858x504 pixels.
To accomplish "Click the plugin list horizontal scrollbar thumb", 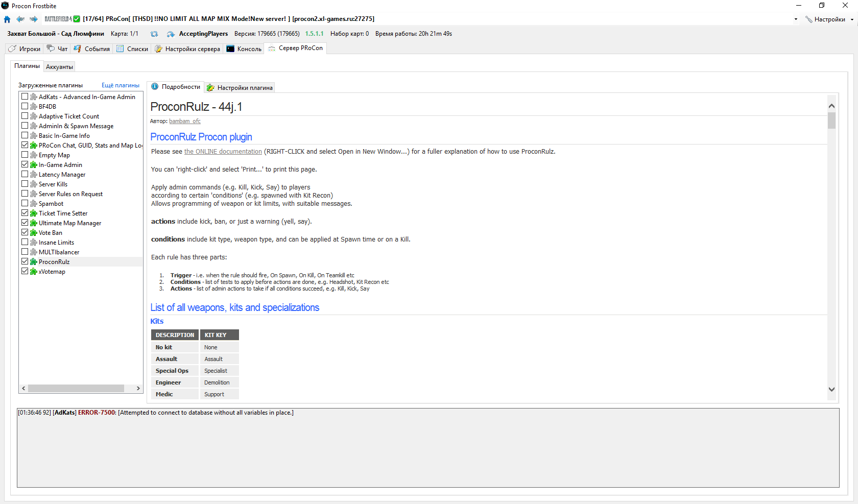I will point(76,389).
